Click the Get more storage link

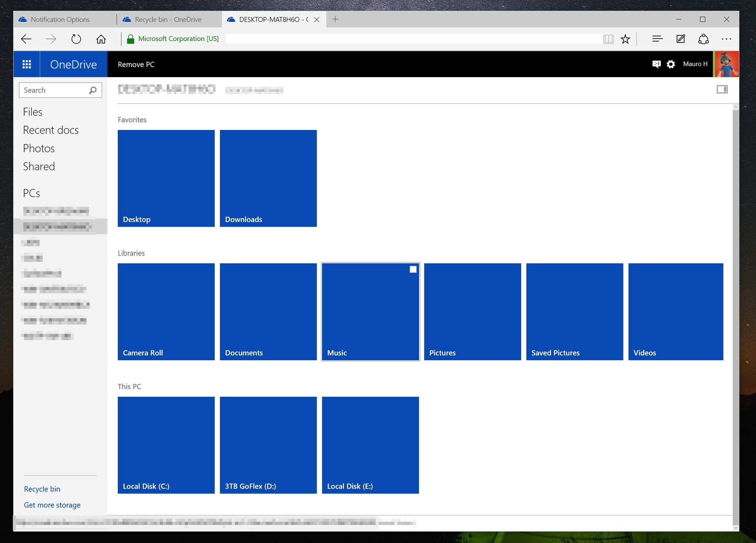pos(51,504)
